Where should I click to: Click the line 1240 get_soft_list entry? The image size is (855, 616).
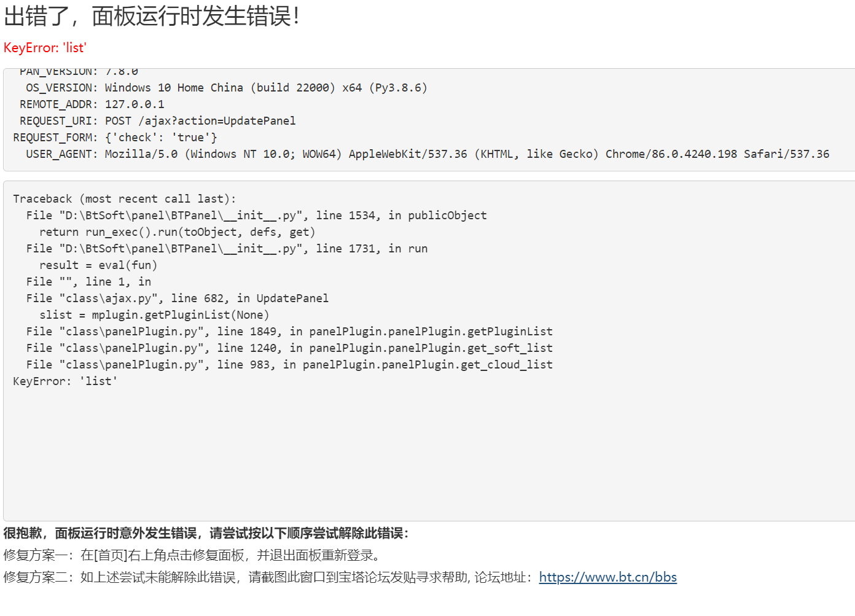pos(289,348)
